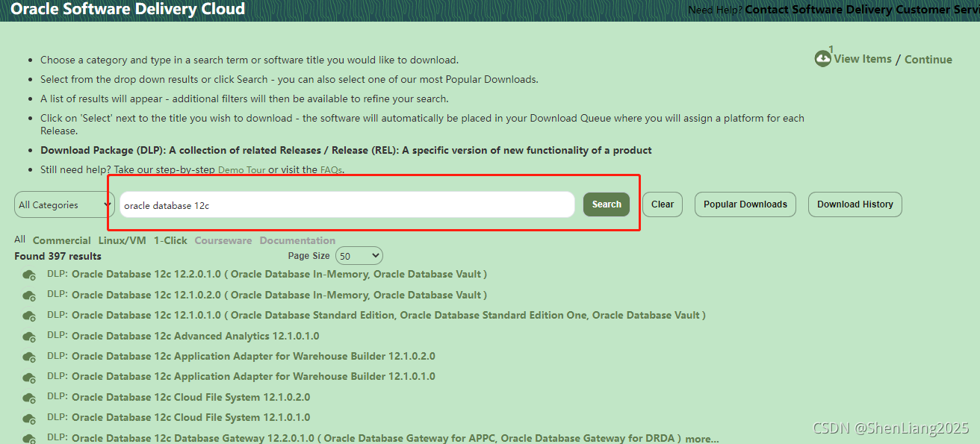
Task: Open Oracle Database 12c Advanced Analytics 12.1.0.1.0
Action: coord(196,336)
